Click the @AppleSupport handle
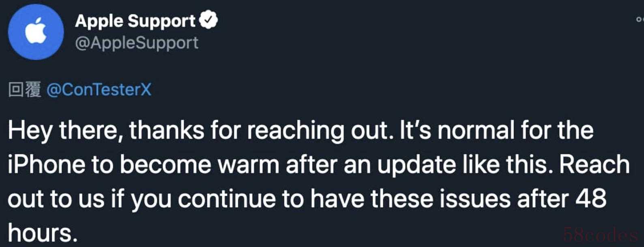Image resolution: width=644 pixels, height=247 pixels. tap(137, 43)
